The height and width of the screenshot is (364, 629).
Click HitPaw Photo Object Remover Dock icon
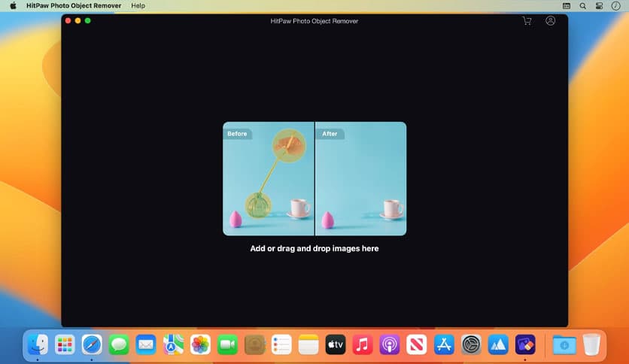pyautogui.click(x=525, y=344)
